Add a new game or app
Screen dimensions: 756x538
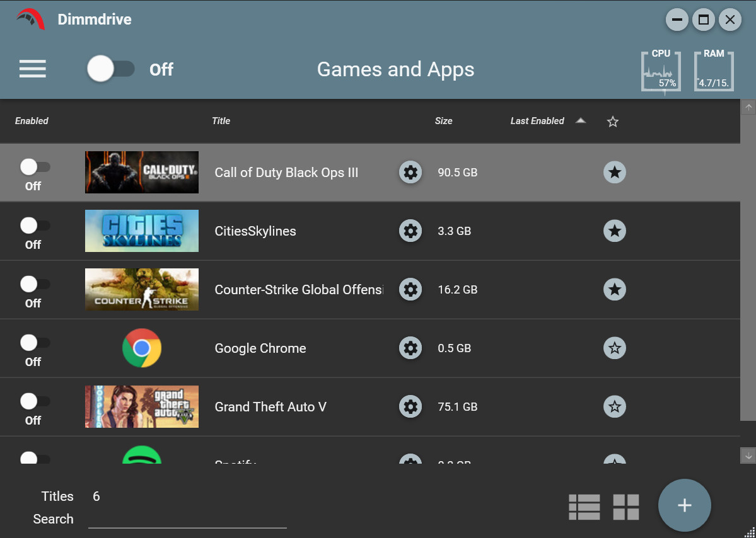(x=684, y=505)
